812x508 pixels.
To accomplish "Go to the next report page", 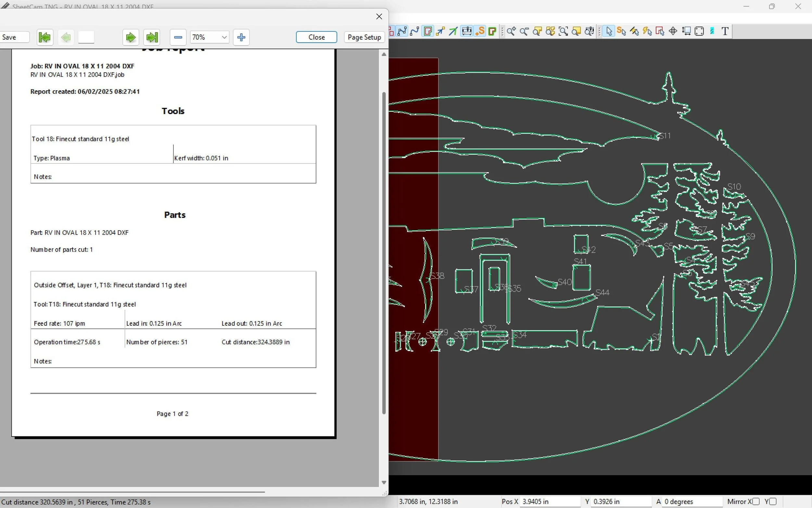I will point(131,37).
